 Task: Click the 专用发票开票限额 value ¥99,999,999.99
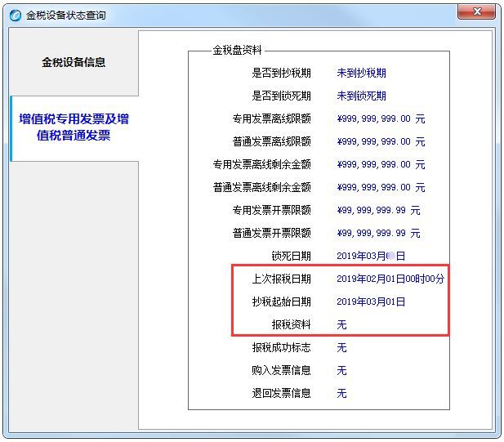pyautogui.click(x=378, y=210)
